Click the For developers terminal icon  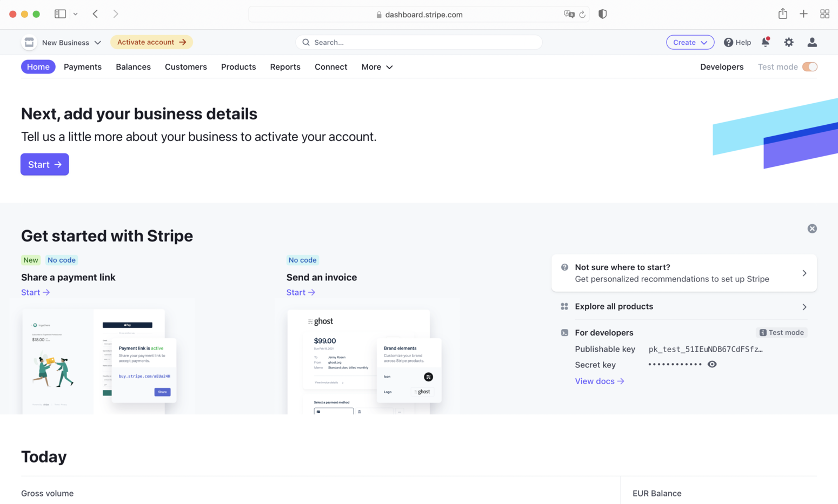[564, 333]
